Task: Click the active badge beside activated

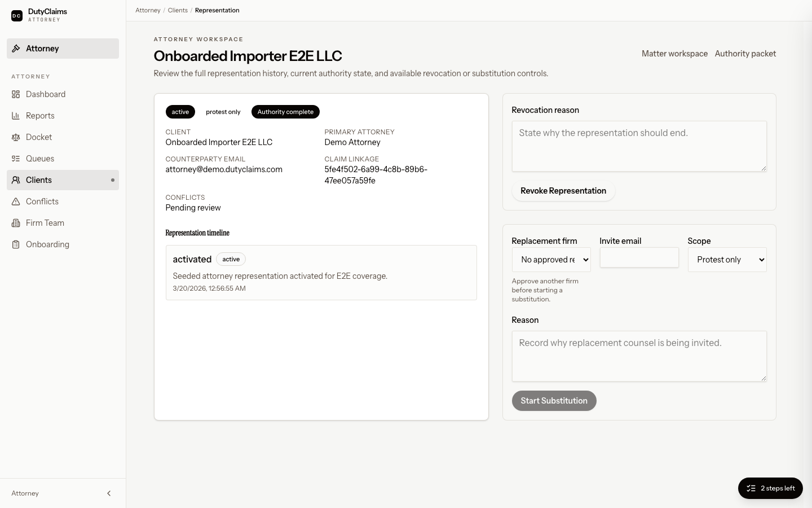Action: click(x=231, y=259)
